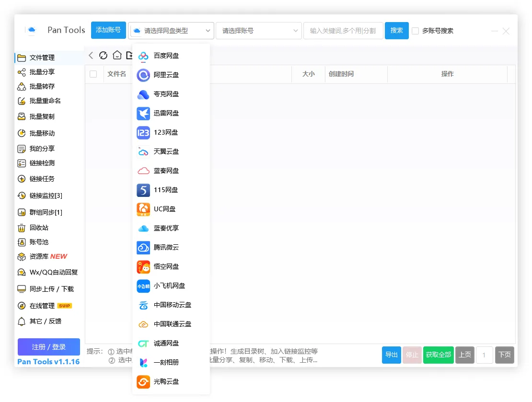
Task: Click Pan Tools v1.1.16 version text
Action: click(48, 362)
